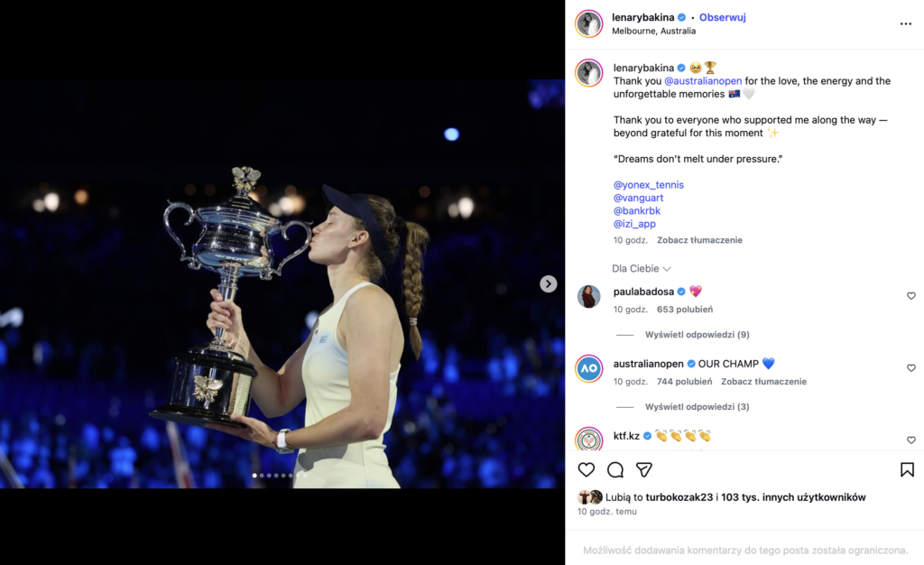Open the Melbourne, Australia location
The height and width of the screenshot is (565, 924).
tap(653, 31)
